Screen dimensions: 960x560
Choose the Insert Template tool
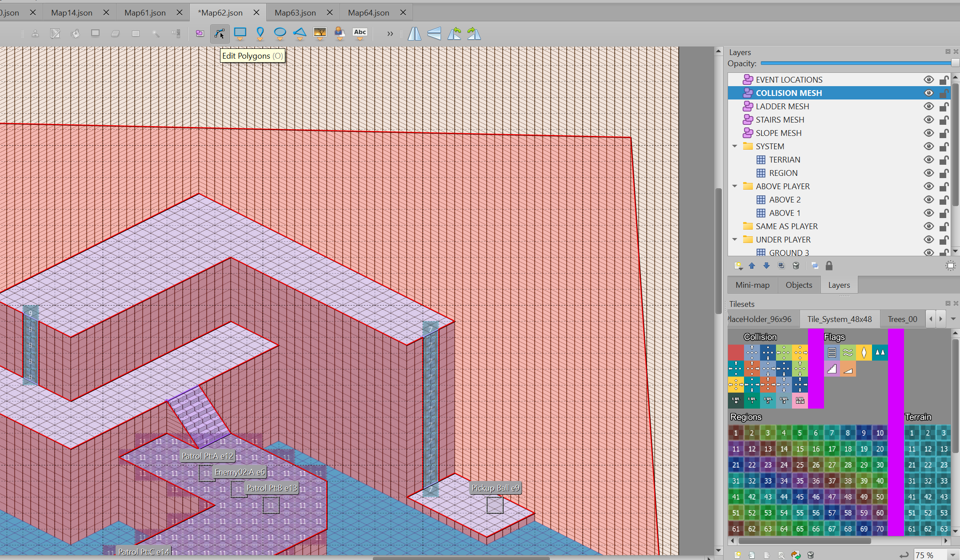(x=340, y=33)
